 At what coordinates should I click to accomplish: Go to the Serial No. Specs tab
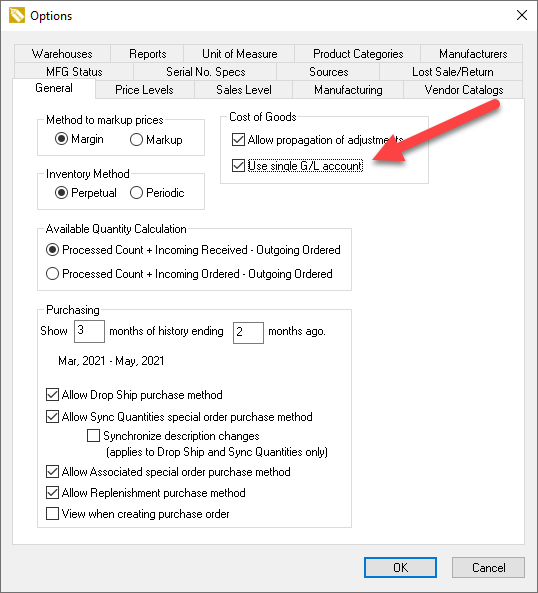point(205,72)
